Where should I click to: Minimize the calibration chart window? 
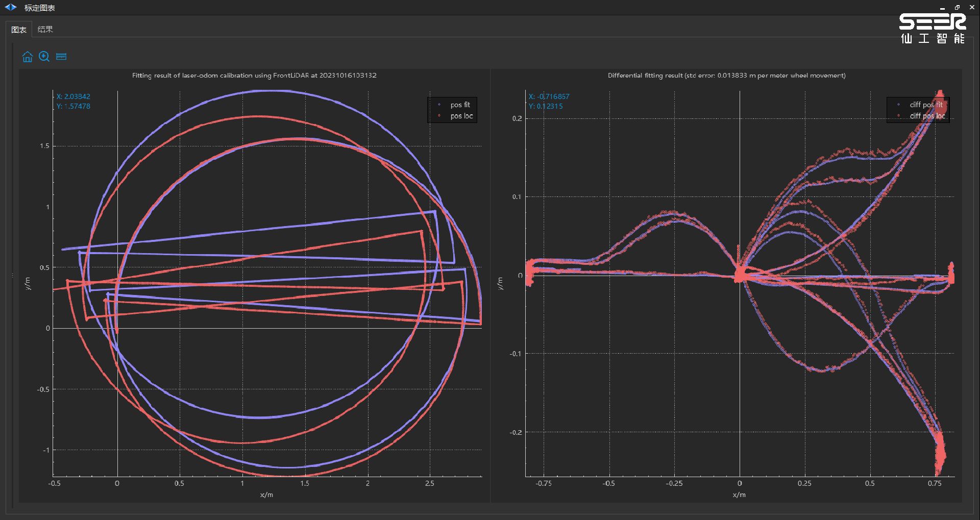(942, 8)
